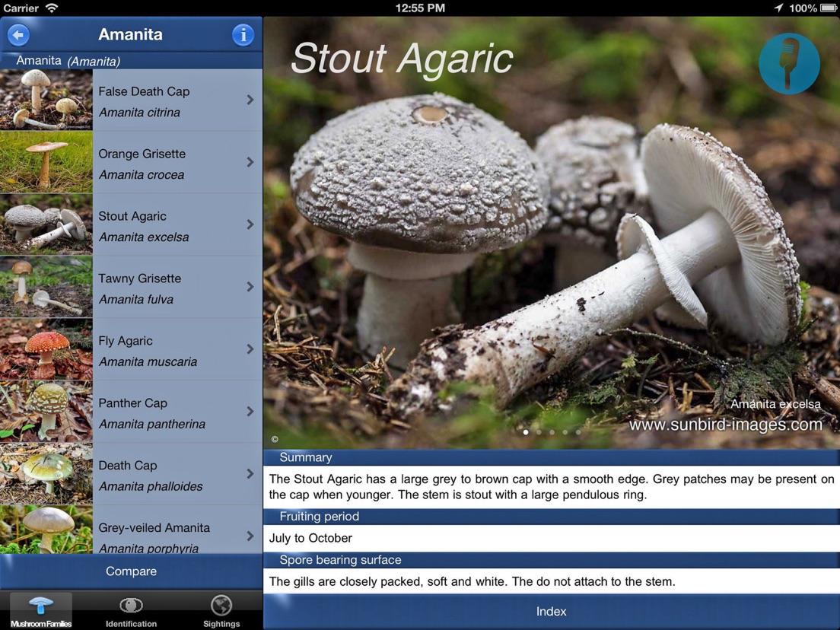
Task: Open the info icon beside Amanita title
Action: (x=243, y=35)
